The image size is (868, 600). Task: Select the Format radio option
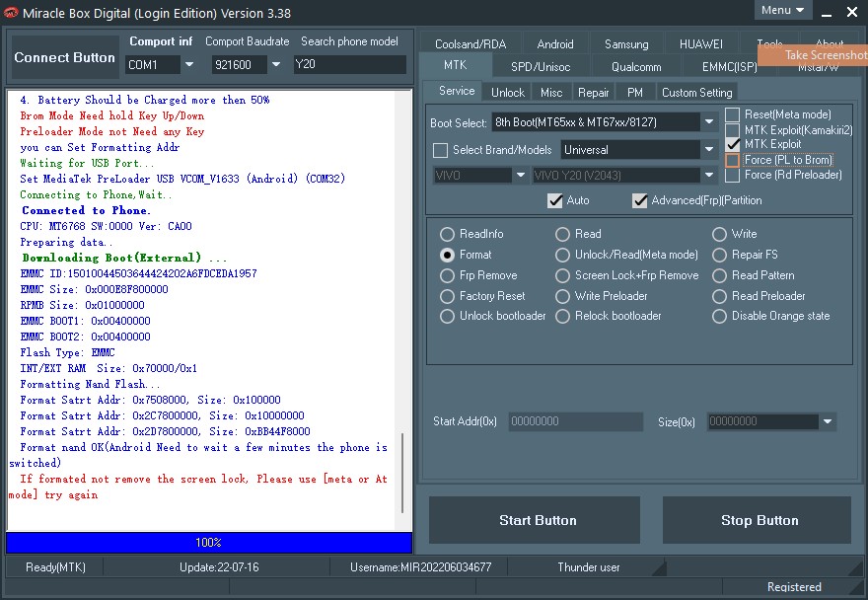point(447,255)
